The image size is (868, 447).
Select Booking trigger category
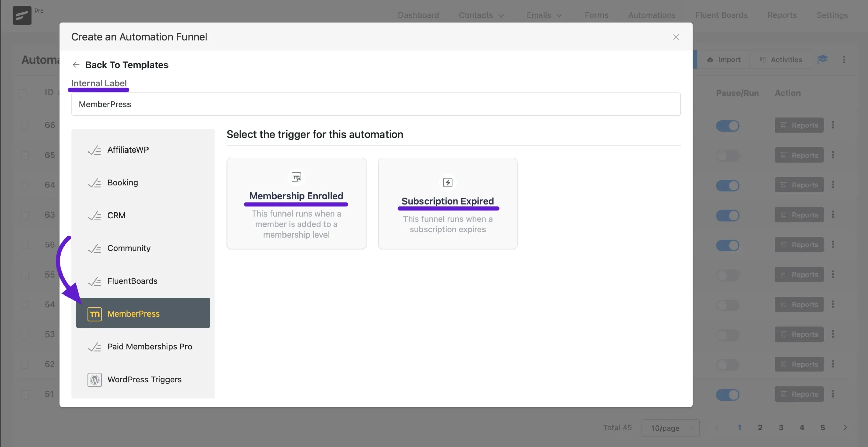click(143, 183)
